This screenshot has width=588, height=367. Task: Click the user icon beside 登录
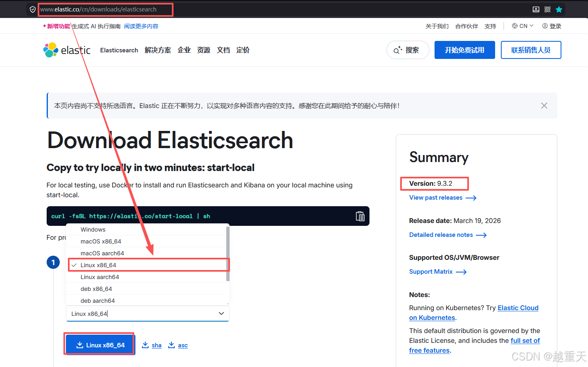(x=545, y=26)
